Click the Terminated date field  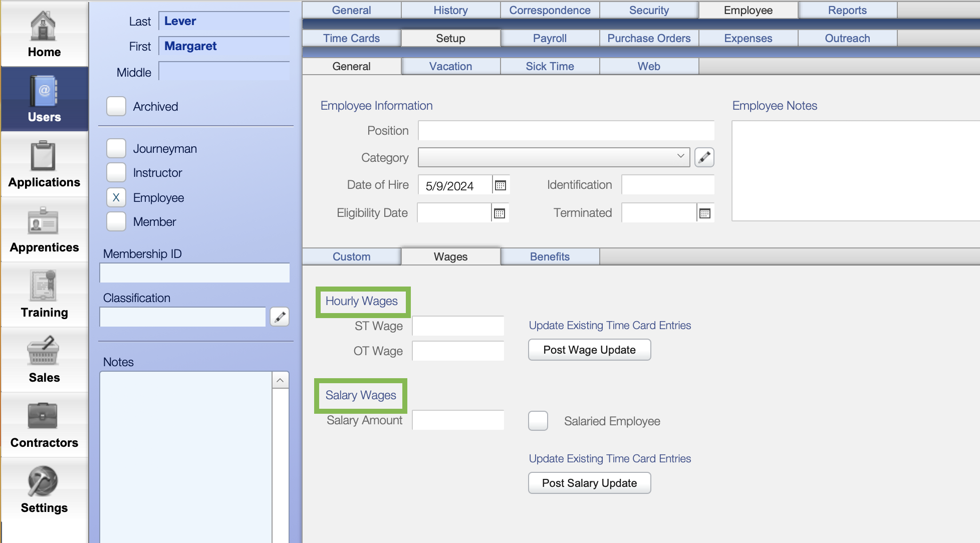pyautogui.click(x=659, y=213)
